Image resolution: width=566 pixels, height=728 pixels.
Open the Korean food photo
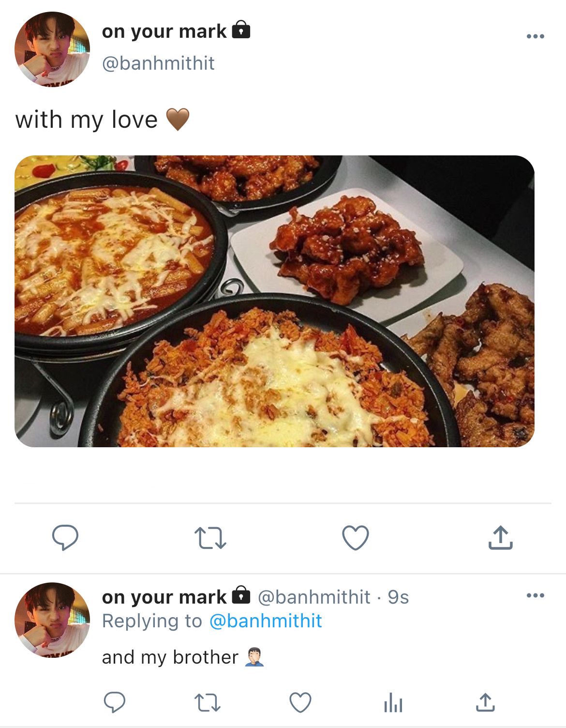tap(274, 301)
